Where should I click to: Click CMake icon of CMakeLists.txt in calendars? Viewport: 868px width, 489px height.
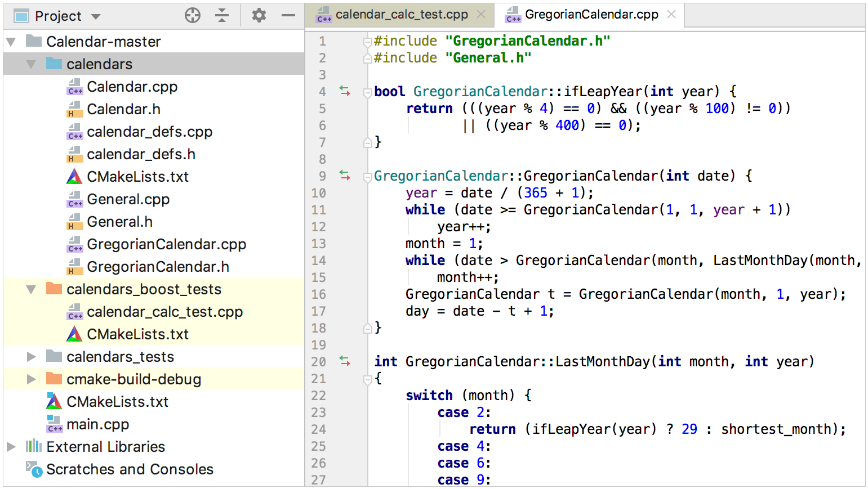[x=74, y=177]
